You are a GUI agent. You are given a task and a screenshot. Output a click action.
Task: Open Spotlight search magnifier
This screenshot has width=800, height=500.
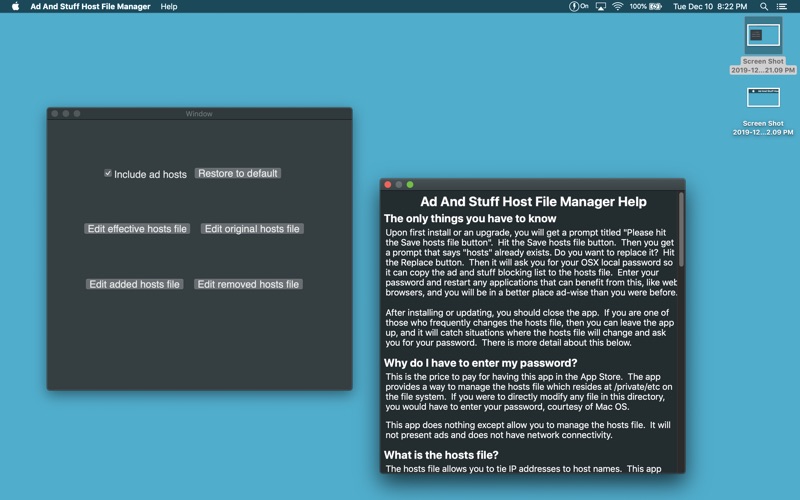coord(764,7)
